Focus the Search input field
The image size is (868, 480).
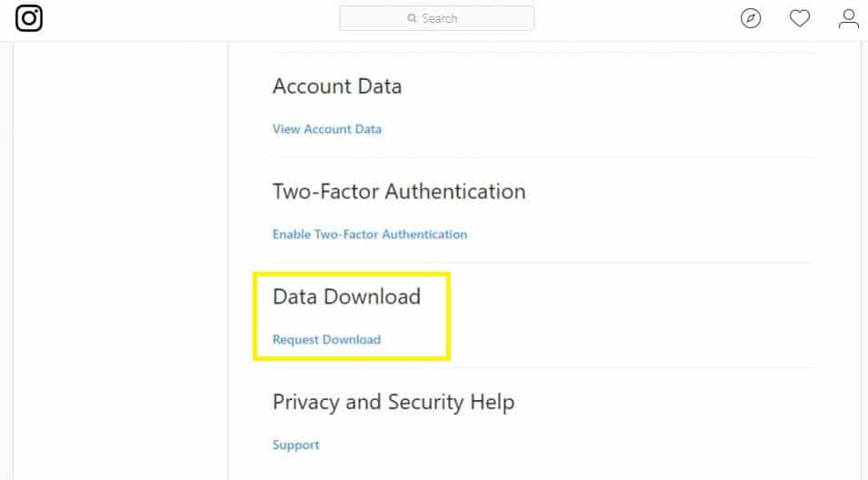pos(437,18)
